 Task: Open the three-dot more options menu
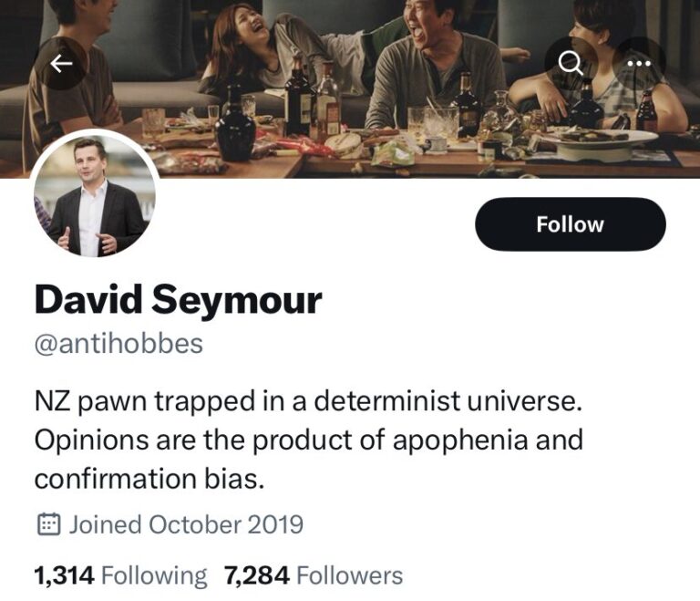pos(639,63)
